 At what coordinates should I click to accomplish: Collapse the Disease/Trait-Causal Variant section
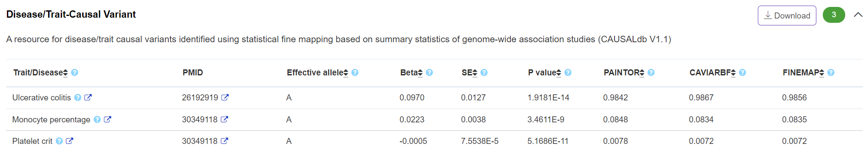pos(858,15)
